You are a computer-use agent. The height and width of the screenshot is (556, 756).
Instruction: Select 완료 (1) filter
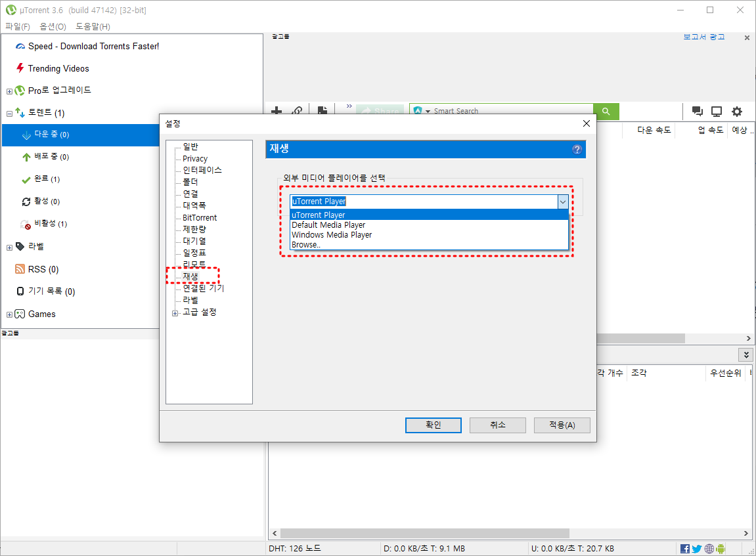coord(47,179)
